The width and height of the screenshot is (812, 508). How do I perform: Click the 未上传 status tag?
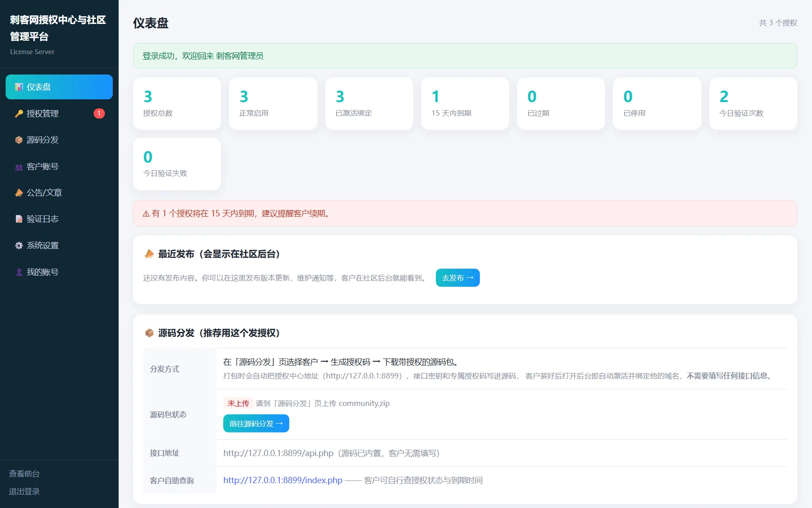click(238, 403)
